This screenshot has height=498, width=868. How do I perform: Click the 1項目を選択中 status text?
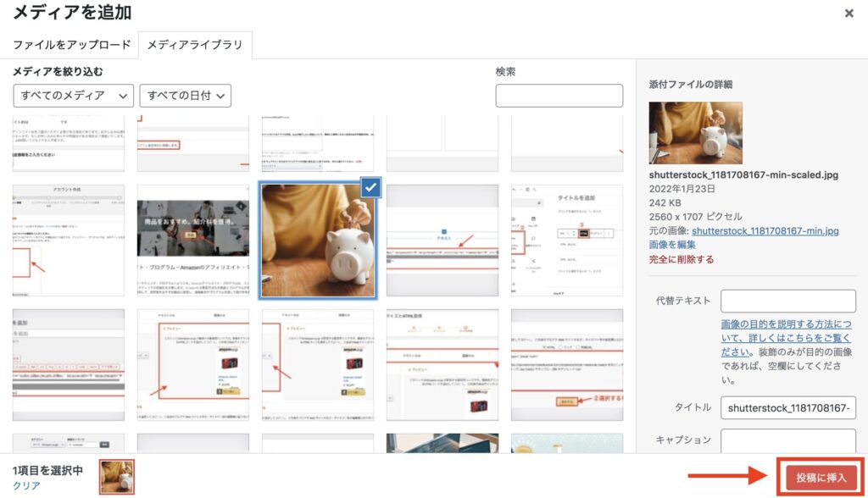point(47,470)
